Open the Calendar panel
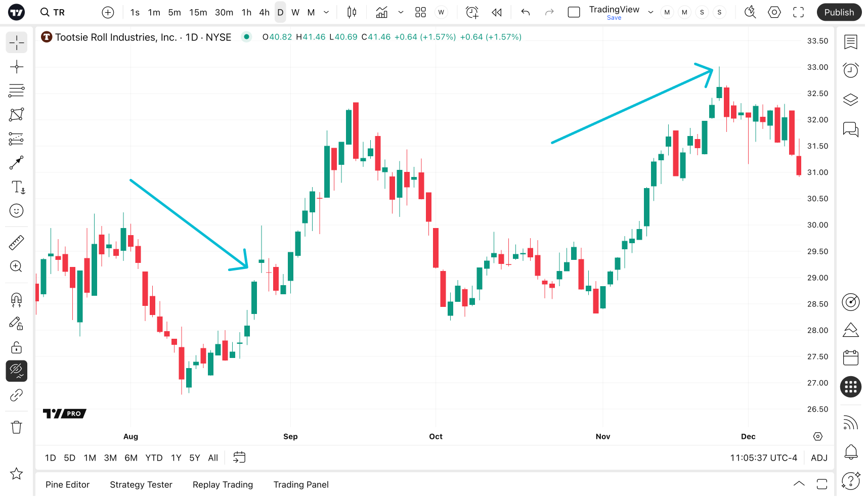 pyautogui.click(x=851, y=357)
